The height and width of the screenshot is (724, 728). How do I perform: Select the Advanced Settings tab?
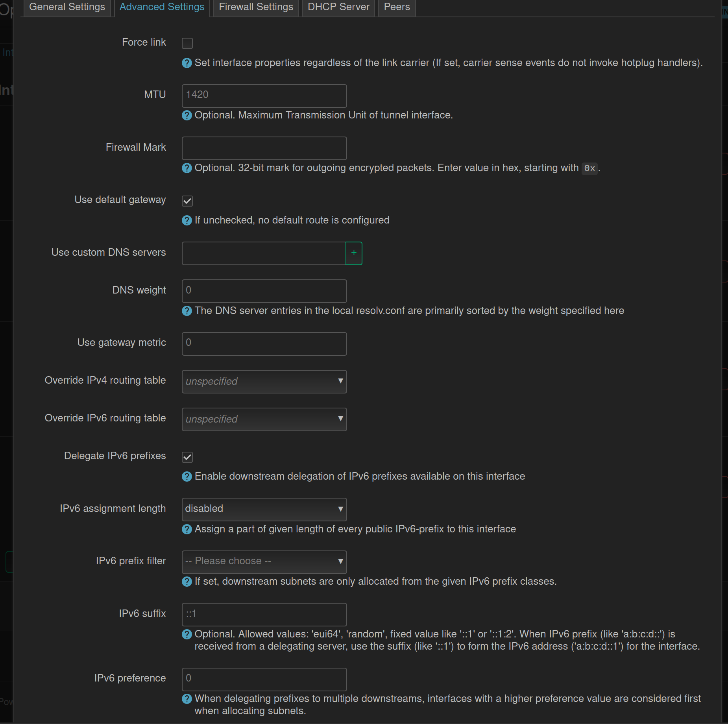tap(162, 7)
